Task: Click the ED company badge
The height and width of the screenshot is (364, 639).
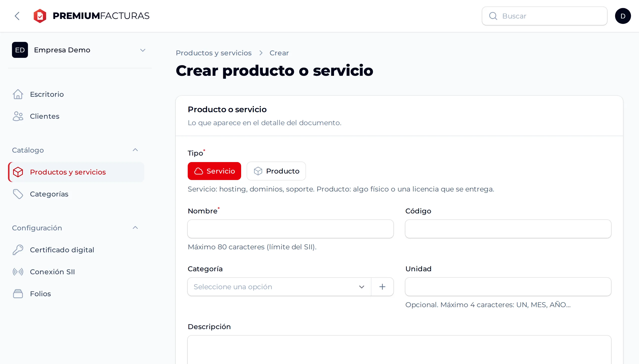Action: (x=20, y=50)
